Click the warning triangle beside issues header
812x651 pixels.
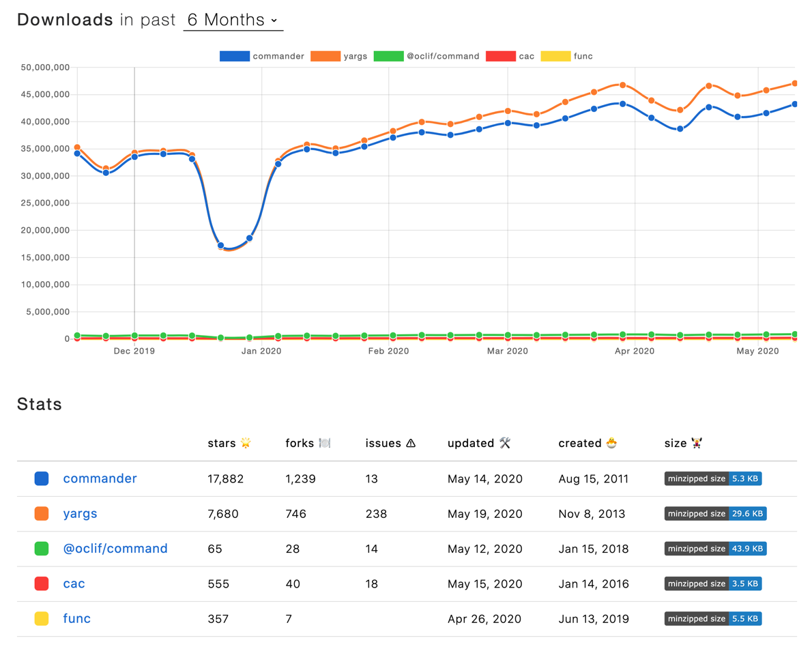pos(411,443)
